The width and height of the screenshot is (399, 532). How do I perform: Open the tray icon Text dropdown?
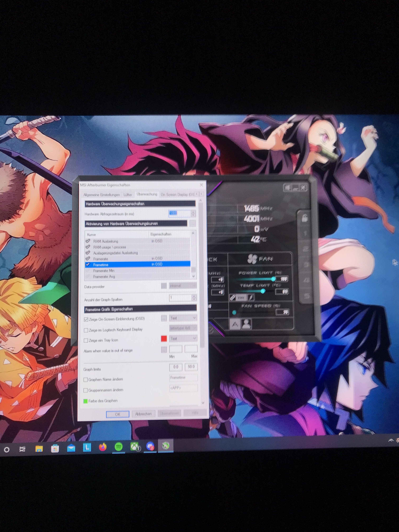[x=183, y=339]
